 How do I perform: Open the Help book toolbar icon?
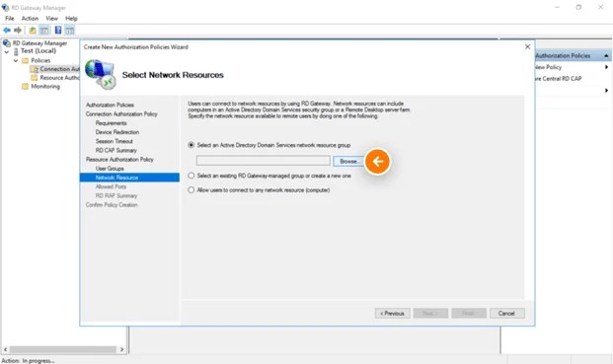pyautogui.click(x=58, y=30)
